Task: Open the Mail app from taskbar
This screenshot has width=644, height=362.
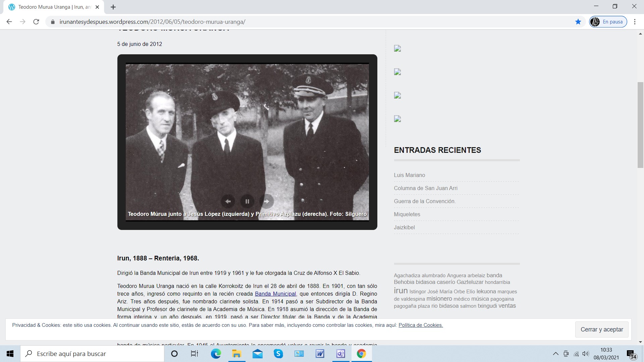Action: coord(258,354)
